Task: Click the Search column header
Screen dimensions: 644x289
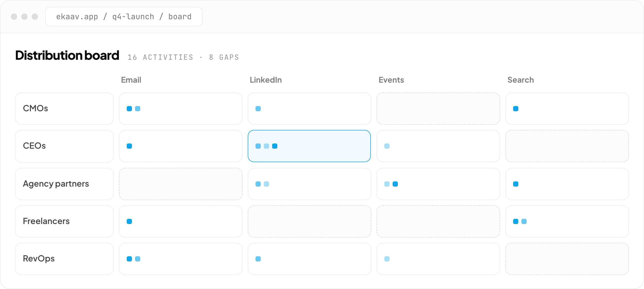Action: pos(521,80)
